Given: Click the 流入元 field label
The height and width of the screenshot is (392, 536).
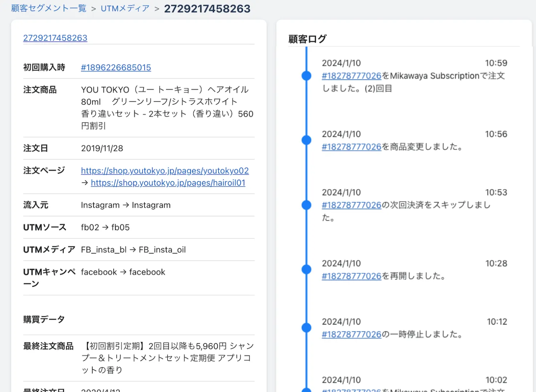Looking at the screenshot, I should click(36, 205).
